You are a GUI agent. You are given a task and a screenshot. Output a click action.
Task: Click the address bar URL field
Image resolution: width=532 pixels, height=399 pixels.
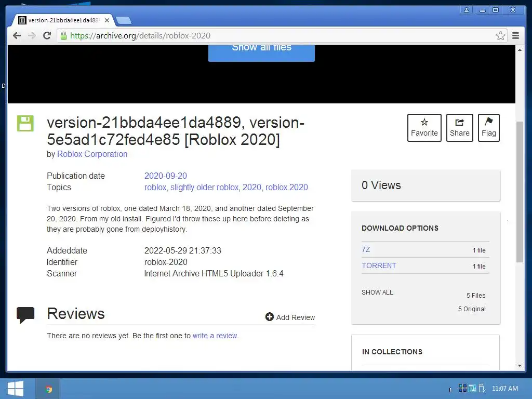[x=282, y=36]
